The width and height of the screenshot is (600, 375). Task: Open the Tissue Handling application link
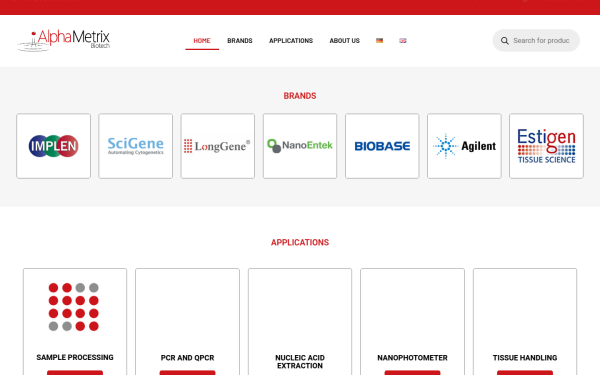pyautogui.click(x=525, y=358)
